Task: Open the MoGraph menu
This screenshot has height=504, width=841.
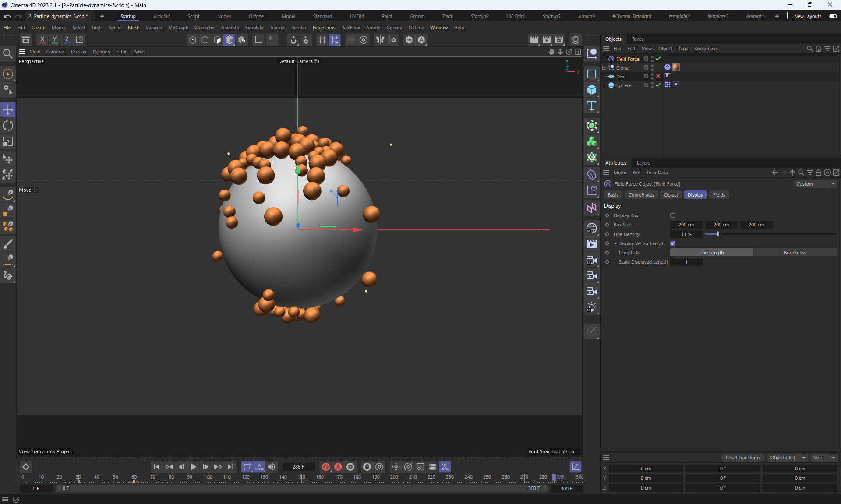Action: pyautogui.click(x=178, y=28)
